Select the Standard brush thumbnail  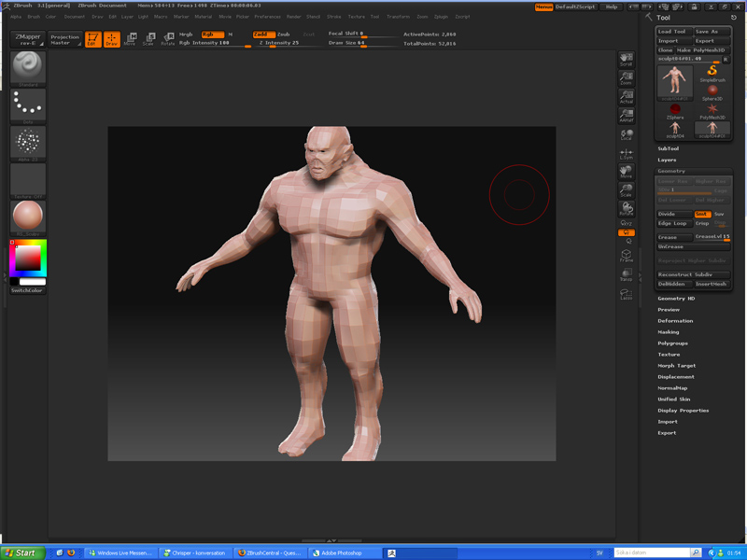pos(28,67)
